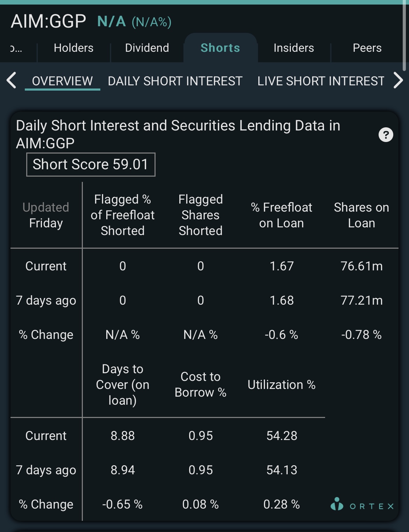This screenshot has height=532, width=409.
Task: Click the AIM:GGP ticker title
Action: coord(48,21)
